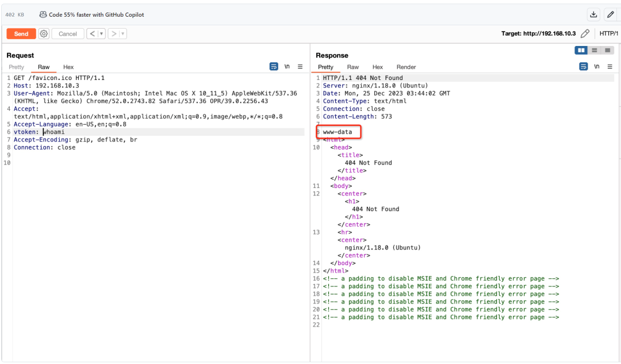621x364 pixels.
Task: Click the Target: http://192.168.10.3 label
Action: pos(538,34)
